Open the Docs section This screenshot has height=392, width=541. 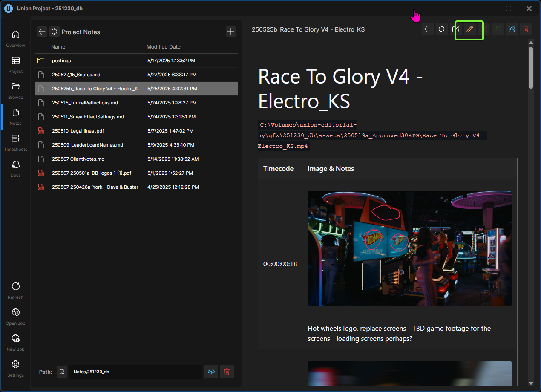[15, 168]
